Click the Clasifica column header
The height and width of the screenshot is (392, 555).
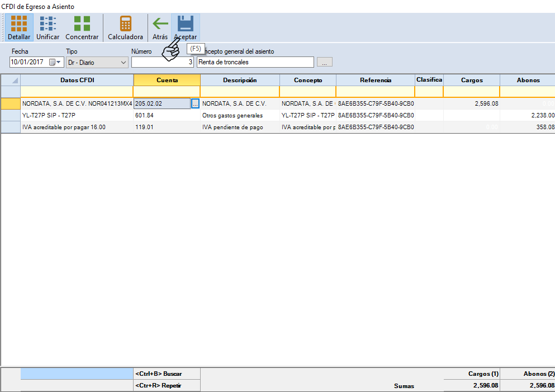pyautogui.click(x=429, y=80)
